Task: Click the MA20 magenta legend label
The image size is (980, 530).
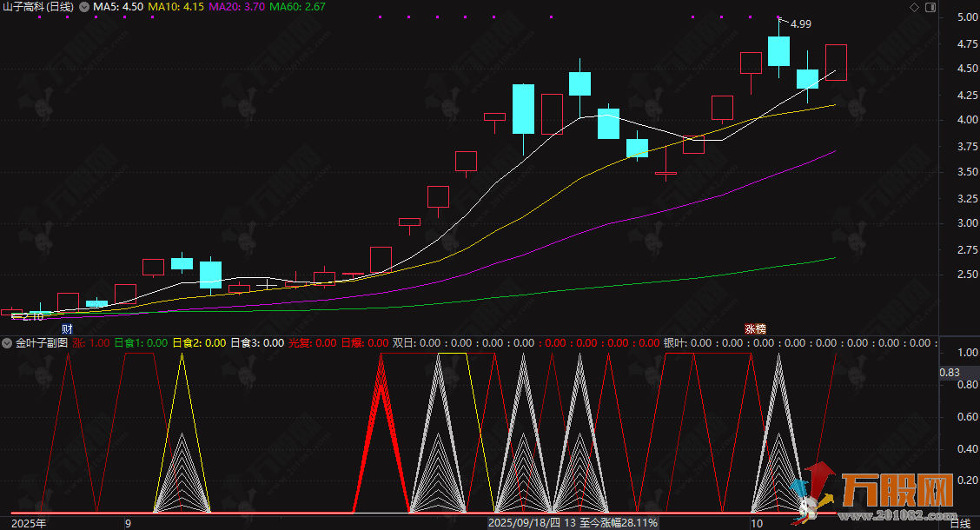Action: (237, 7)
